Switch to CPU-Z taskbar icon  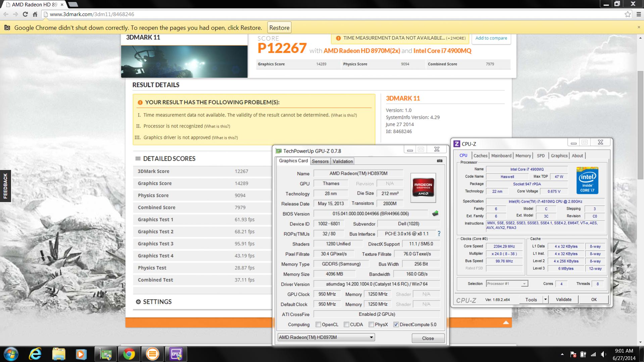[x=176, y=354]
